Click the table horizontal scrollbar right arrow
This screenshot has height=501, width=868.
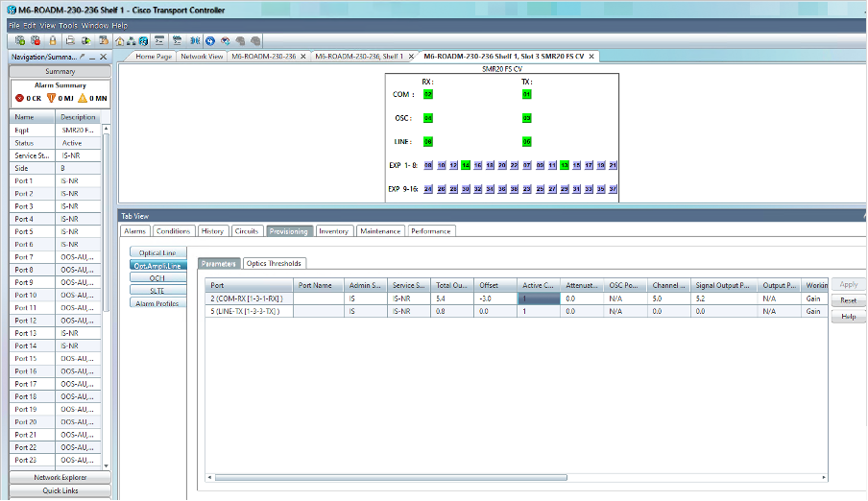click(x=824, y=477)
